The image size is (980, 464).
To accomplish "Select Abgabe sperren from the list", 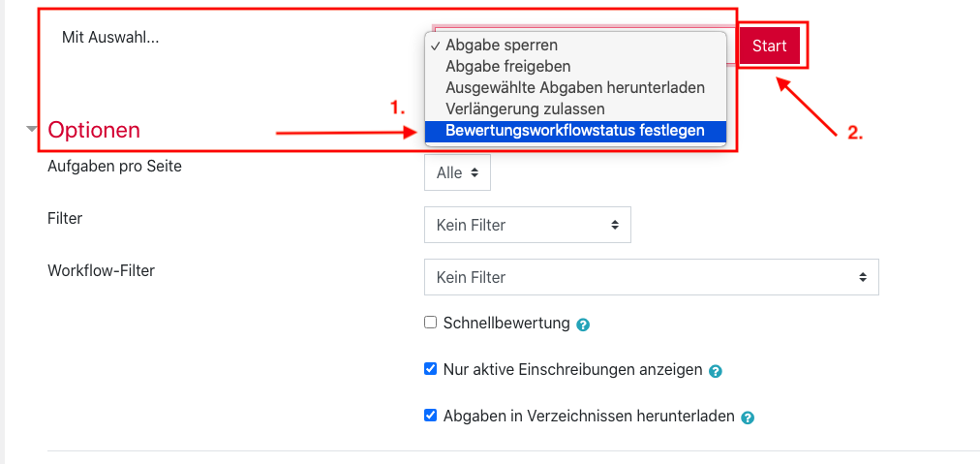I will pos(501,46).
